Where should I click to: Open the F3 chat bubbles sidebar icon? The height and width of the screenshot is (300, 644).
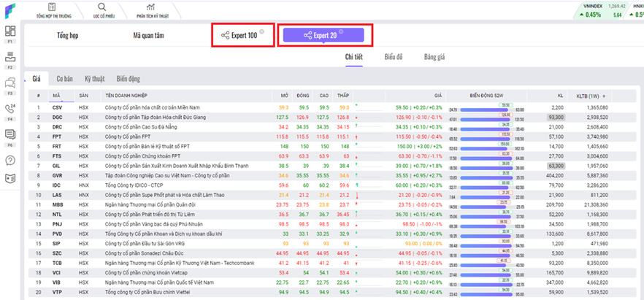(10, 82)
